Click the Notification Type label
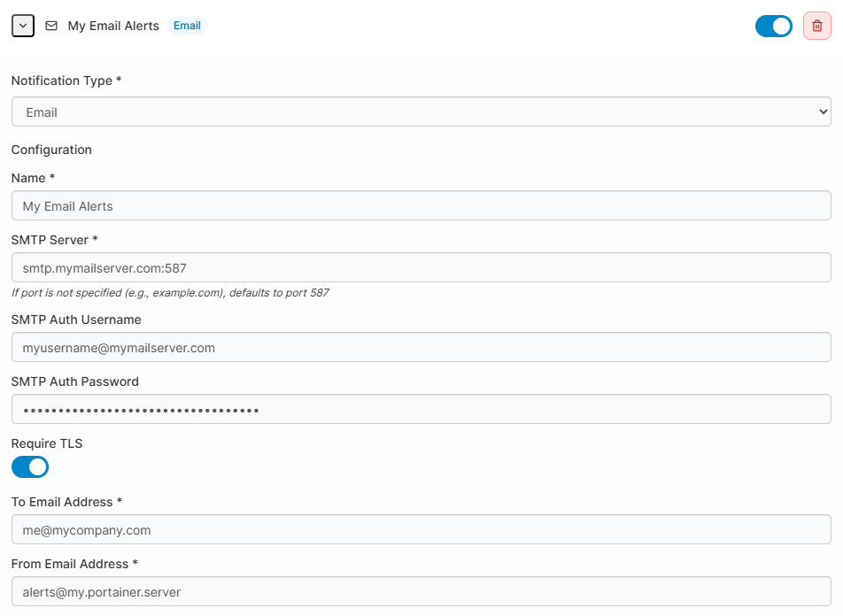Image resolution: width=843 pixels, height=616 pixels. tap(66, 81)
